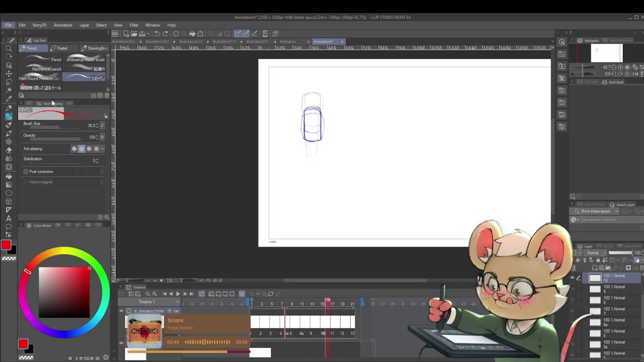Adjust Brush Size stepper arrows

tap(97, 126)
